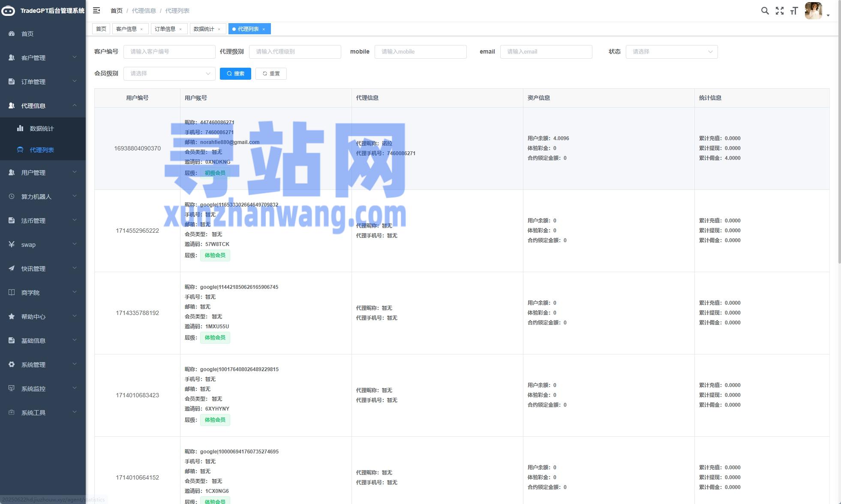The width and height of the screenshot is (841, 504).
Task: Select the 代理列表 active tab
Action: (249, 29)
